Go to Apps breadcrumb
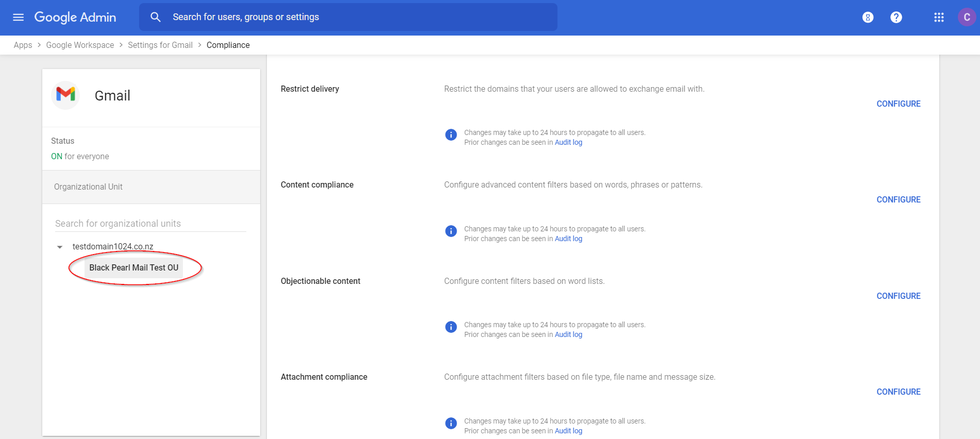Viewport: 980px width, 439px height. click(x=23, y=45)
